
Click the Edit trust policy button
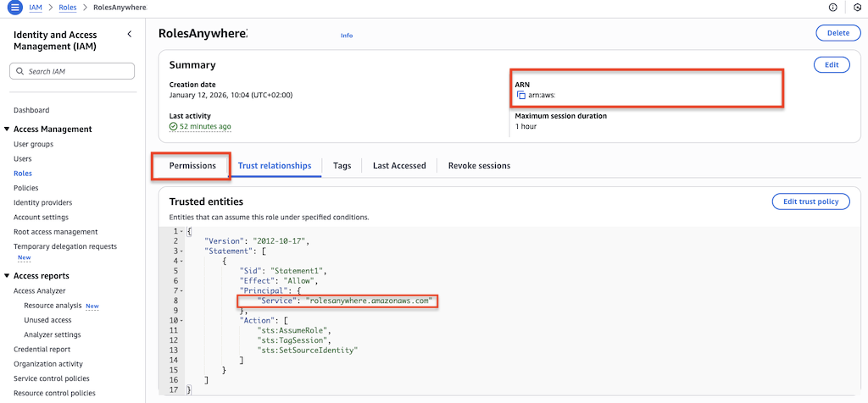click(810, 201)
